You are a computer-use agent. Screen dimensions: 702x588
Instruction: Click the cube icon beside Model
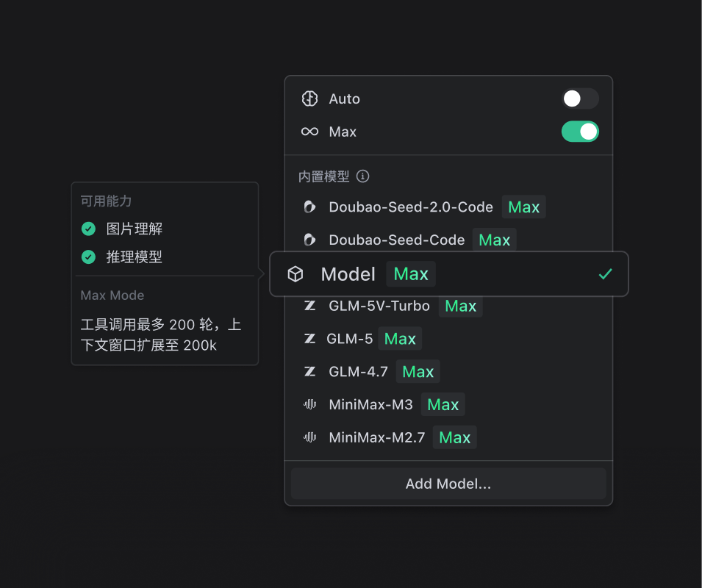(296, 274)
